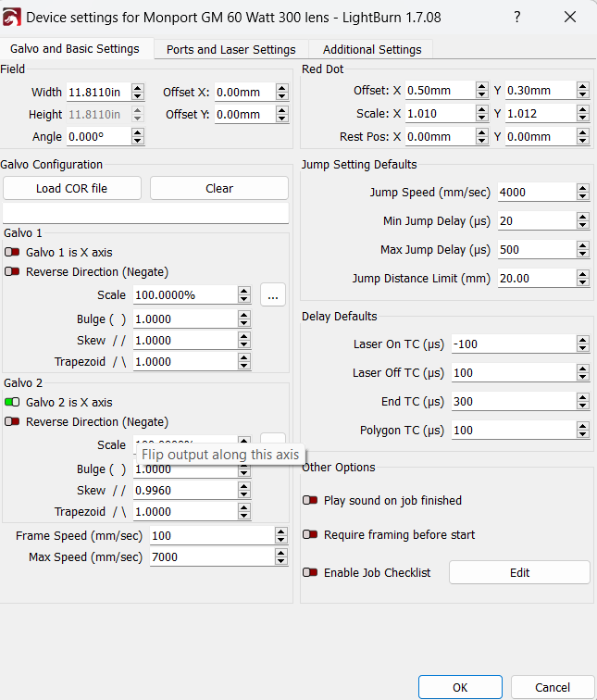Screen dimensions: 597x700
Task: Toggle Galvo 1 is X axis switch
Action: click(12, 252)
